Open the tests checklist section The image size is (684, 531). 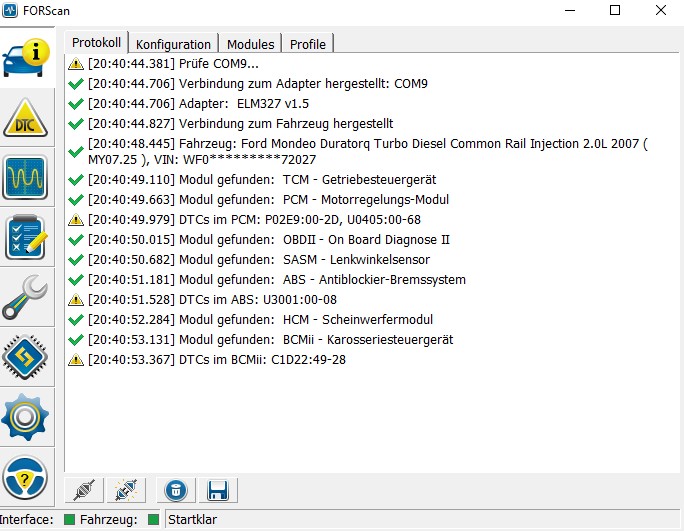tap(28, 238)
